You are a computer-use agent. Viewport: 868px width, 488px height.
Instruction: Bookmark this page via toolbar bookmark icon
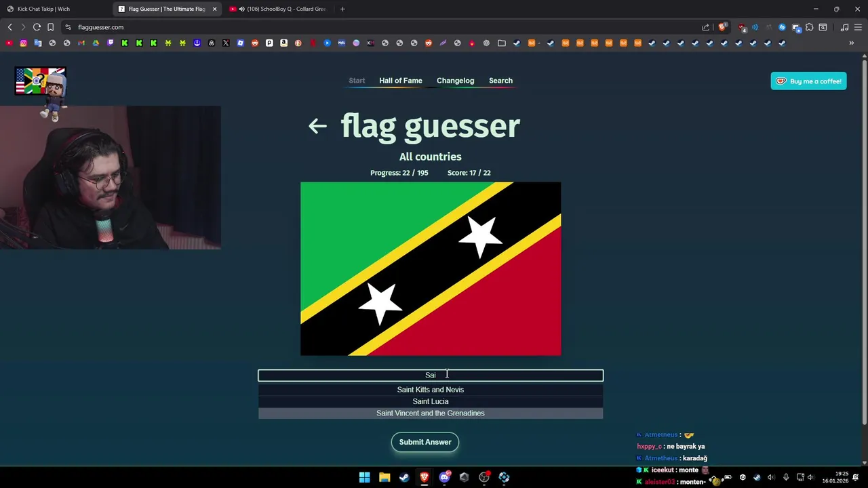(50, 27)
